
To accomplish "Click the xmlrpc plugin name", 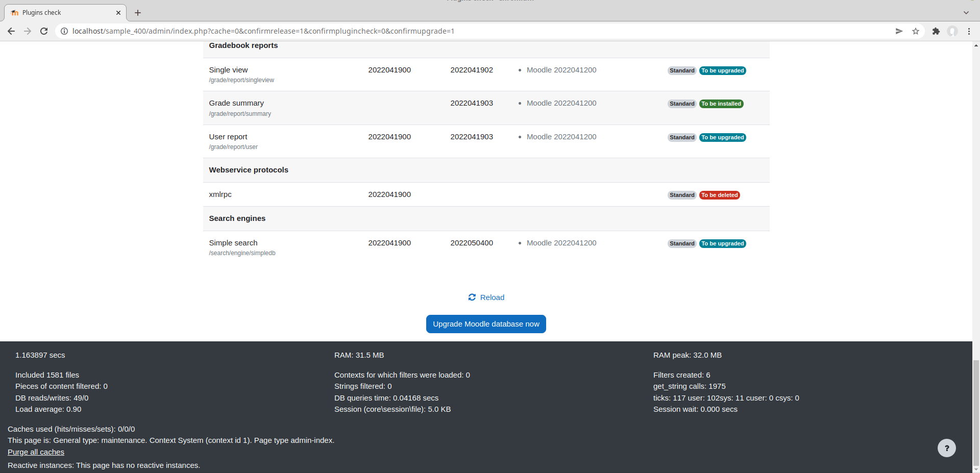I will click(220, 194).
